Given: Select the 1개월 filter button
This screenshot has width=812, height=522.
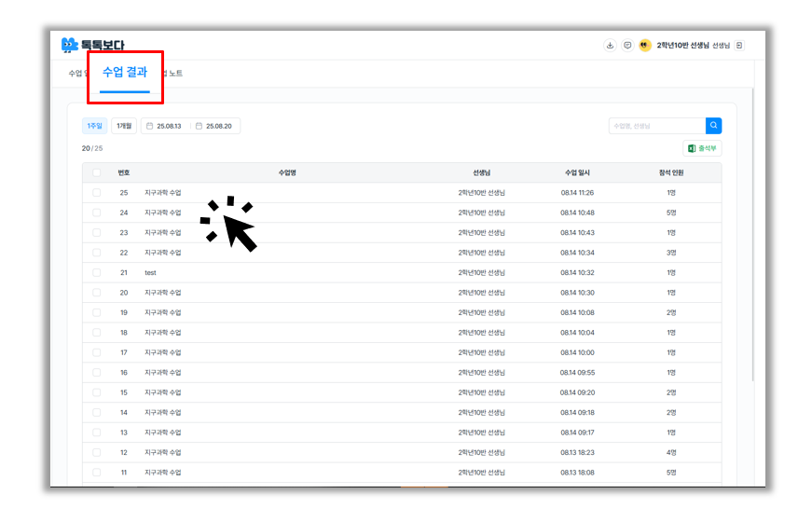Looking at the screenshot, I should 124,126.
